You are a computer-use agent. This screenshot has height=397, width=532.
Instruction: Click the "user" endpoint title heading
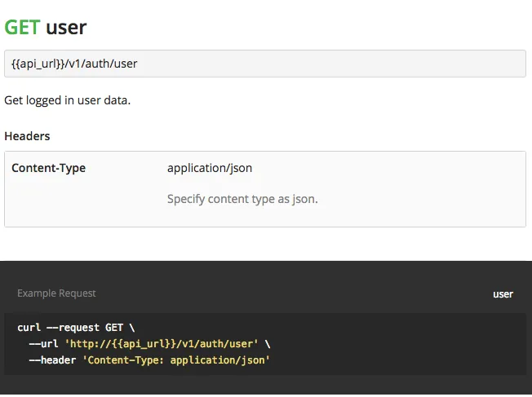[66, 27]
